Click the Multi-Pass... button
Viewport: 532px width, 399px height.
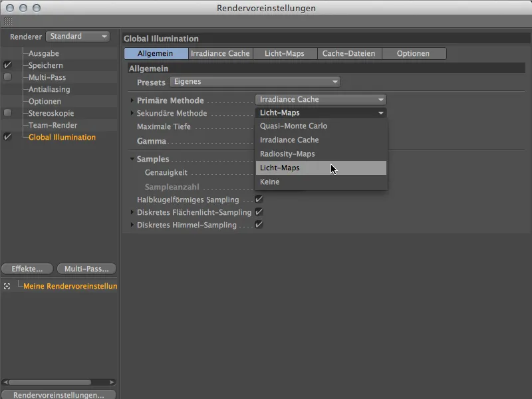click(86, 269)
